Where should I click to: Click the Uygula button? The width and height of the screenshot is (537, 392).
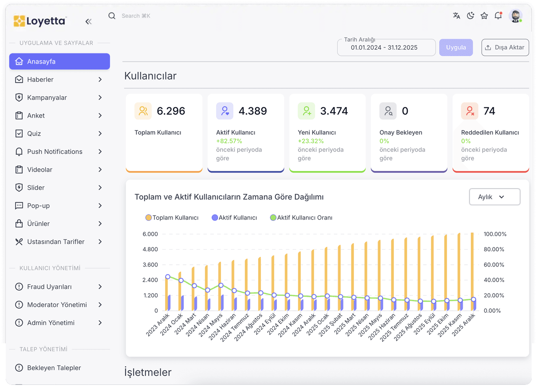click(x=456, y=47)
